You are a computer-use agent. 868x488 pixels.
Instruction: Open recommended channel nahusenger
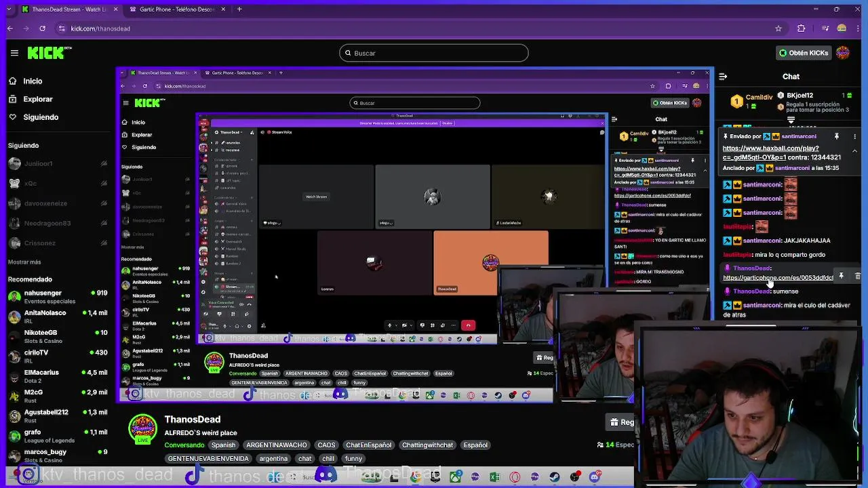[x=58, y=296]
